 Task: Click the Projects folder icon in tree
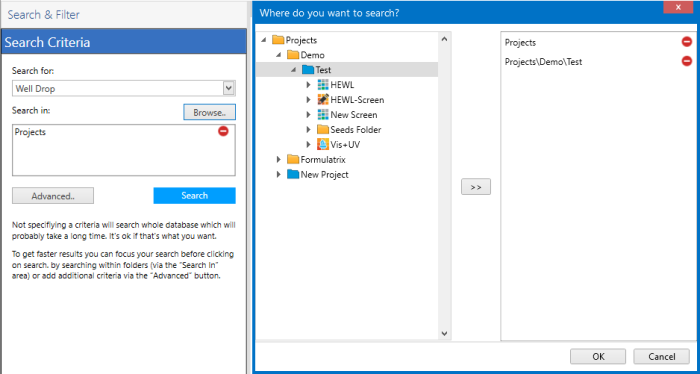point(278,40)
